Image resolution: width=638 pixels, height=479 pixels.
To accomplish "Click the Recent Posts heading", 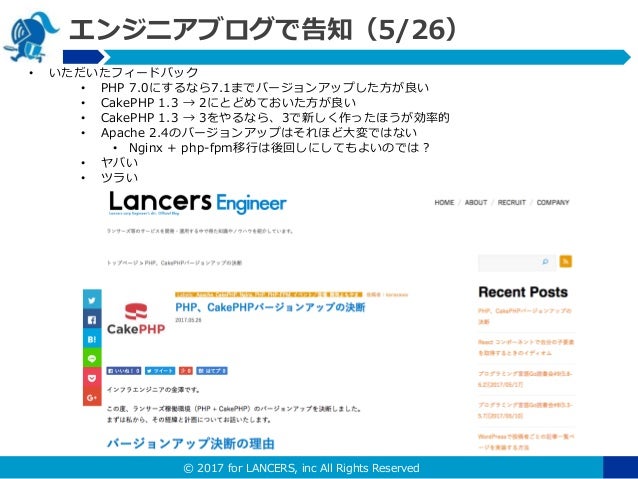I will 523,292.
